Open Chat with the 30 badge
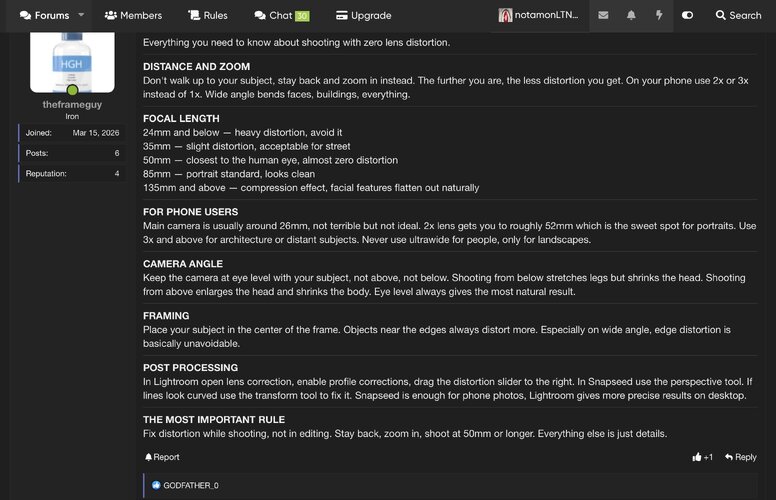This screenshot has width=776, height=500. click(x=282, y=15)
